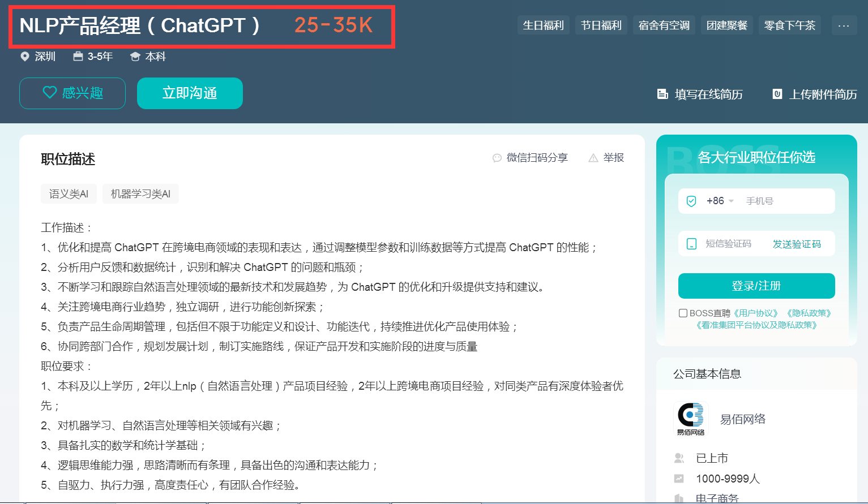Image resolution: width=868 pixels, height=504 pixels.
Task: Focus the 短信验证码 input field
Action: (x=728, y=244)
